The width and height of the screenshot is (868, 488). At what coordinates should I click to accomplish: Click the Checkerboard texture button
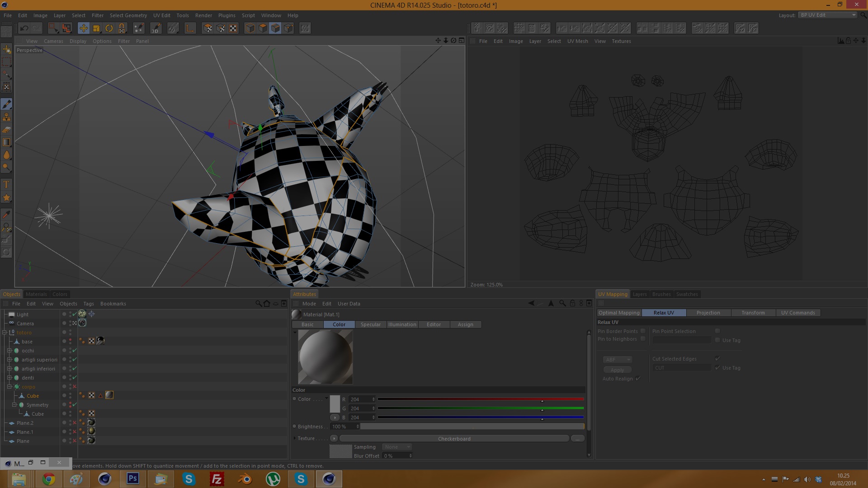pyautogui.click(x=454, y=439)
